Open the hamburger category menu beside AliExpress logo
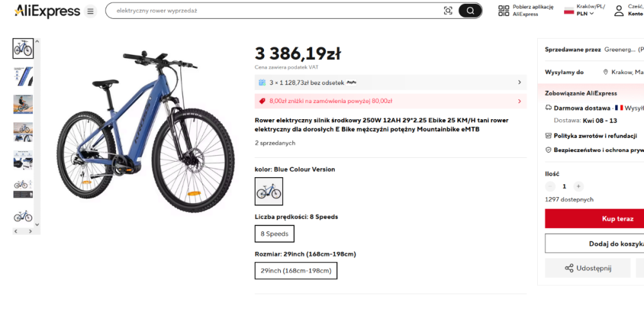 click(x=90, y=11)
